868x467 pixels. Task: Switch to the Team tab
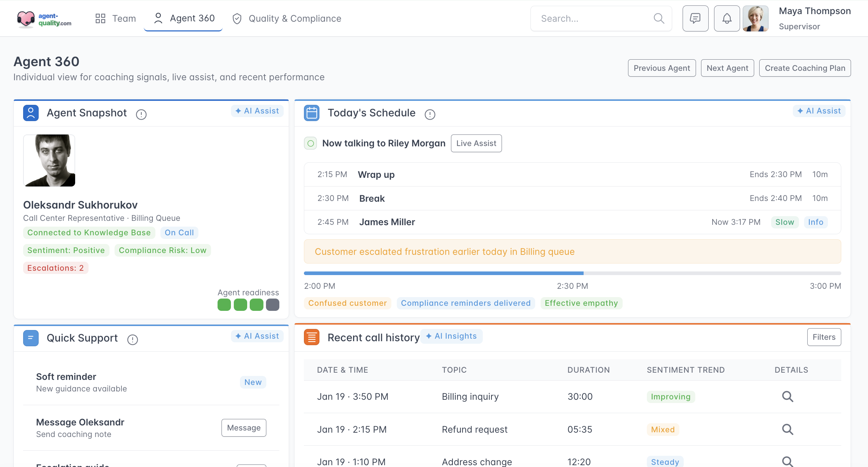click(x=116, y=18)
